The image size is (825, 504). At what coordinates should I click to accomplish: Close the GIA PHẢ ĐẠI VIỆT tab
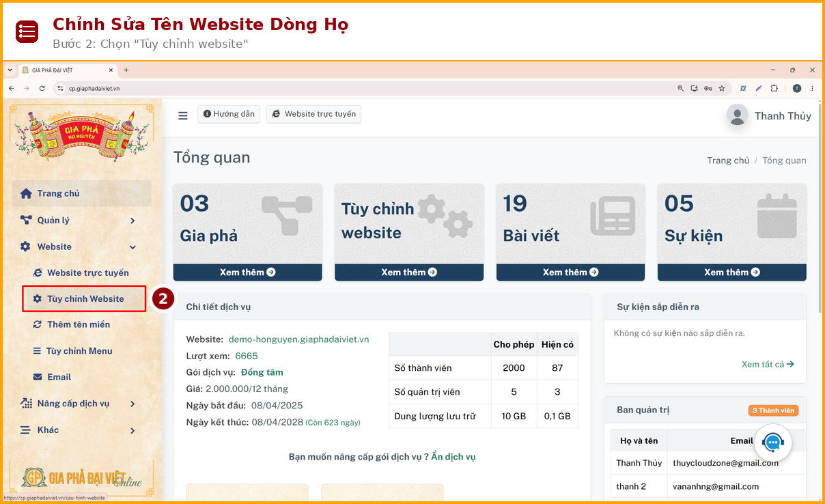(x=111, y=70)
